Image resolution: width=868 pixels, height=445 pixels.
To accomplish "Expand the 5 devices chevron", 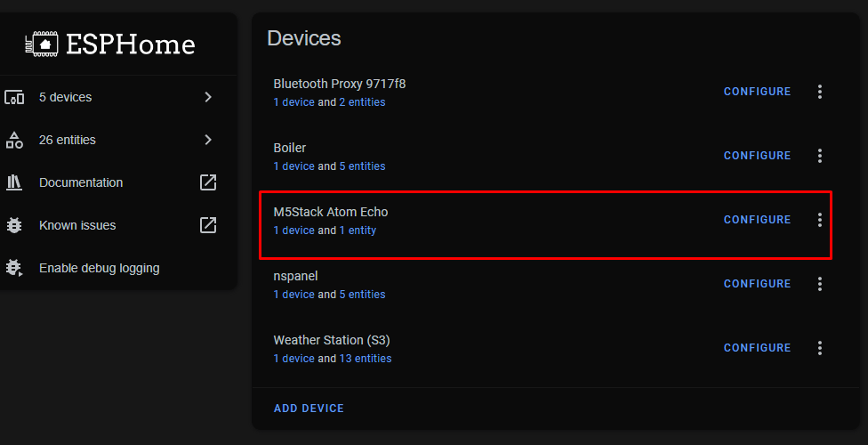I will (208, 97).
